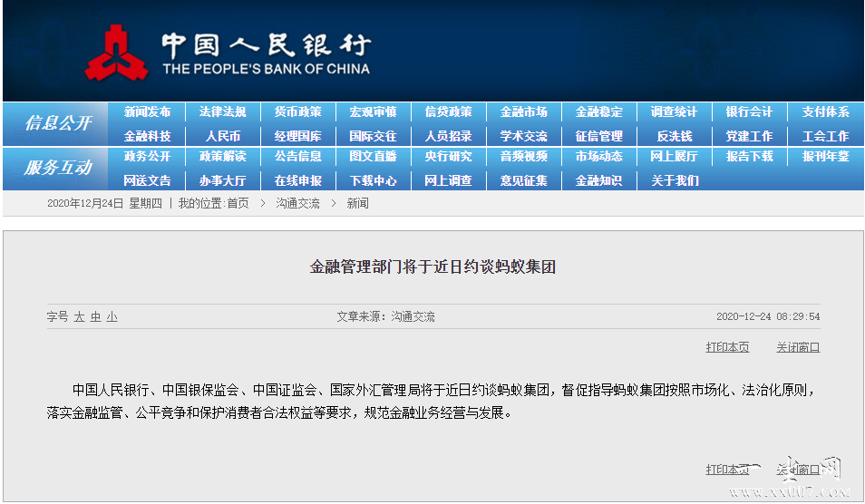Open 央行研究 section
This screenshot has height=504, width=865.
449,157
